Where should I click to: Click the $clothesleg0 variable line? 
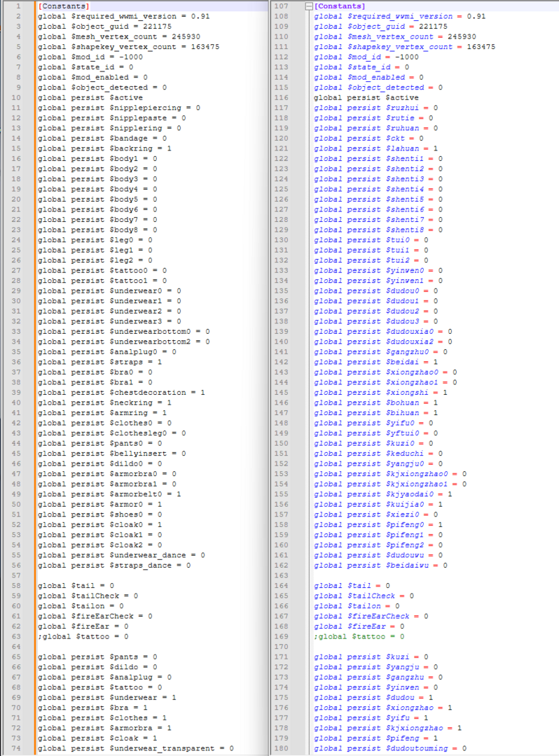(x=112, y=433)
